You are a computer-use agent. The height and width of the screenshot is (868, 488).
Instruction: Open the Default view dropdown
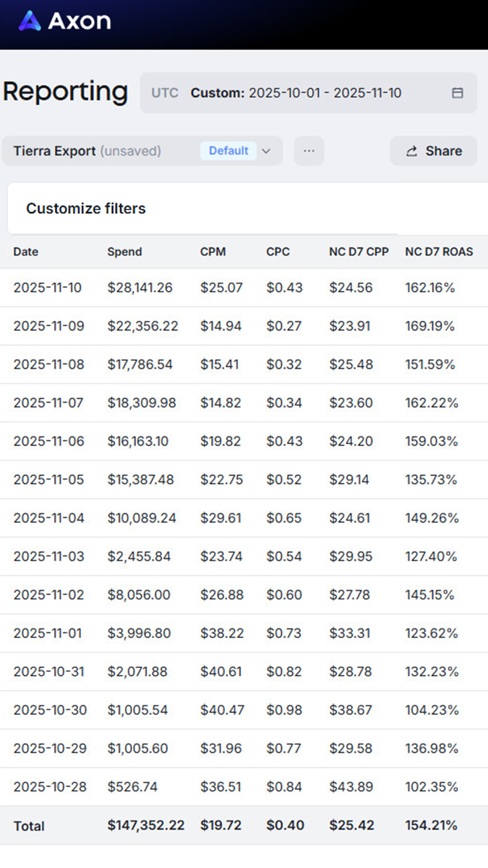[x=228, y=151]
